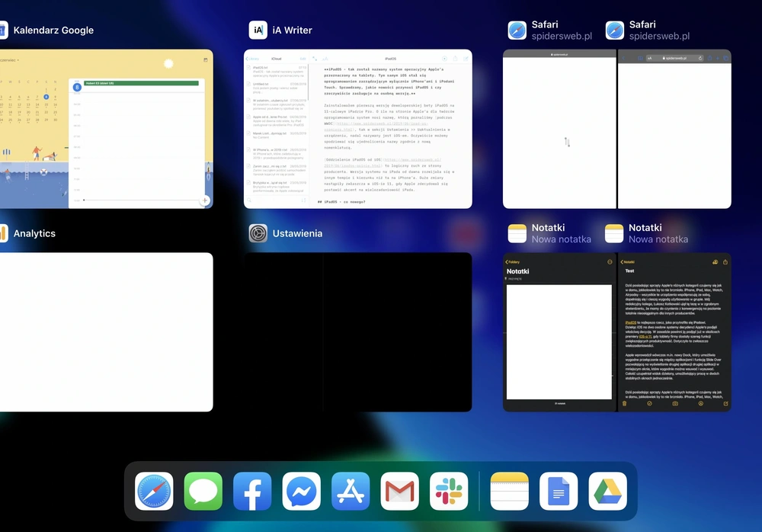Tap the Notatki back button in Test note

(x=628, y=262)
